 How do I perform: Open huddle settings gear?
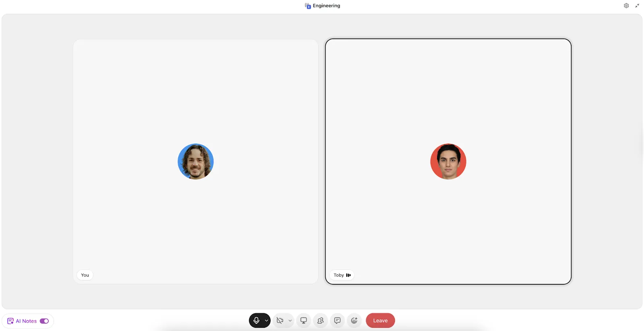(x=626, y=6)
